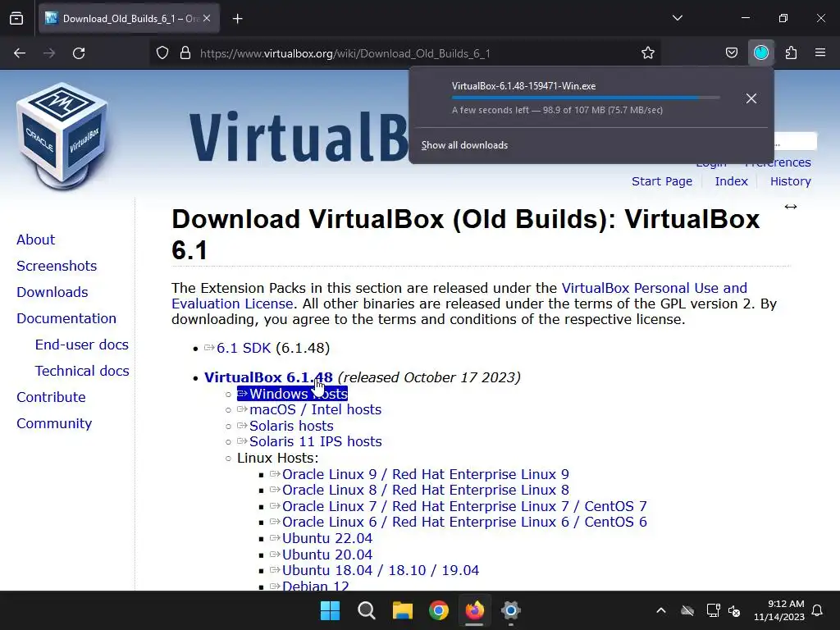Open File Explorer from taskbar

pos(402,610)
